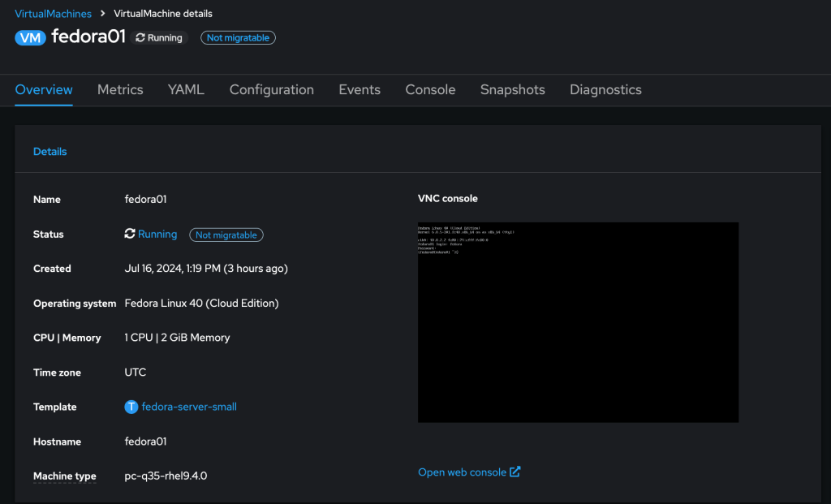831x504 pixels.
Task: Click the external link icon by Open web console
Action: point(515,472)
